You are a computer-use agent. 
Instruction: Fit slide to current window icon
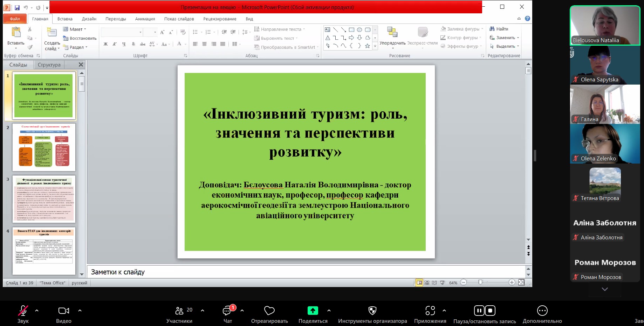(521, 282)
